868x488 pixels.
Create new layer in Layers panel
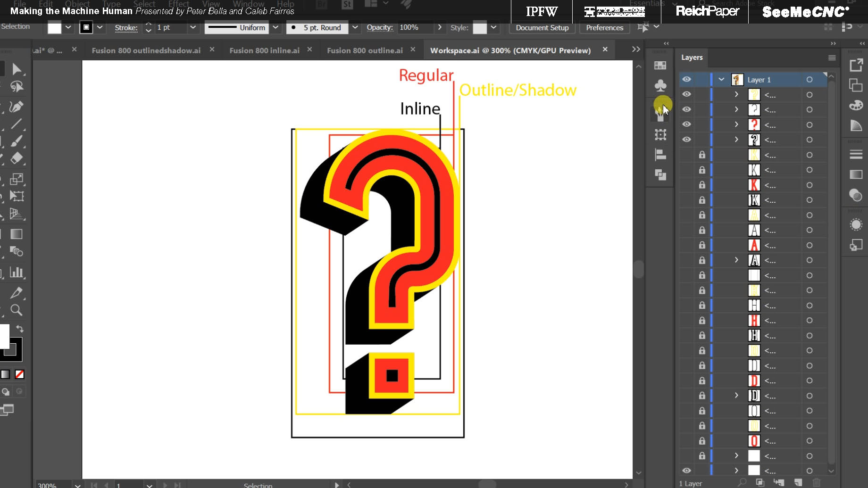coord(798,482)
